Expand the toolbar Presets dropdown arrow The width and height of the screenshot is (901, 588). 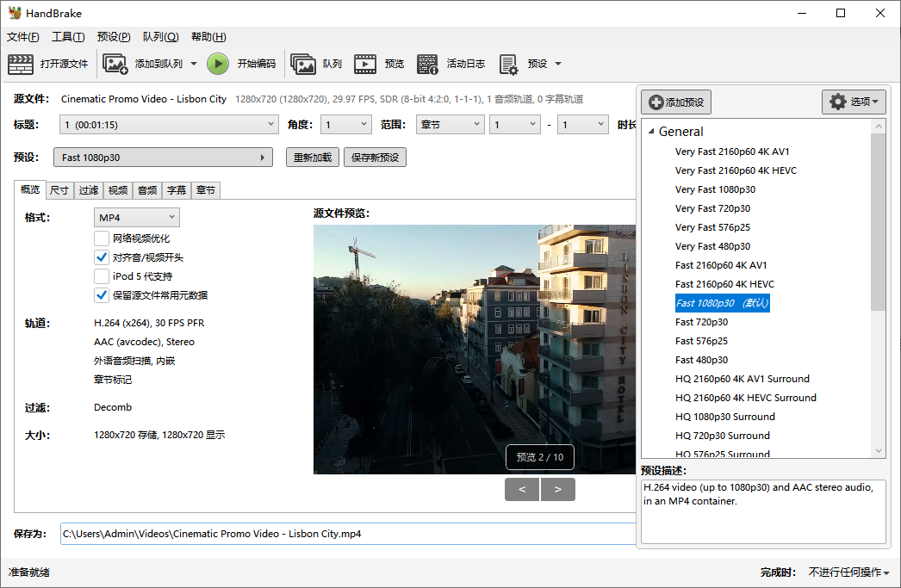point(558,64)
